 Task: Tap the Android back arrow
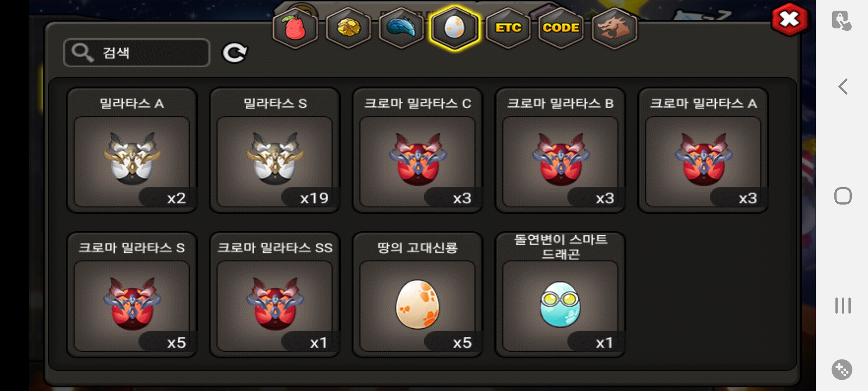[843, 87]
